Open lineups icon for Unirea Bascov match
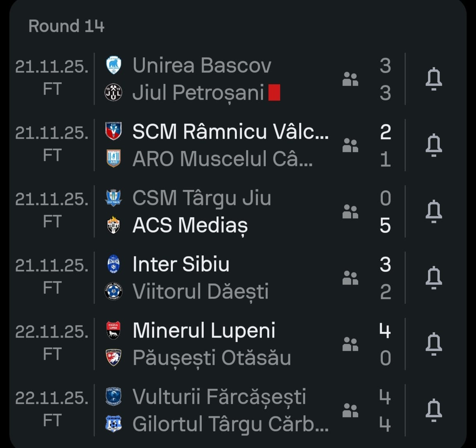 tap(350, 79)
